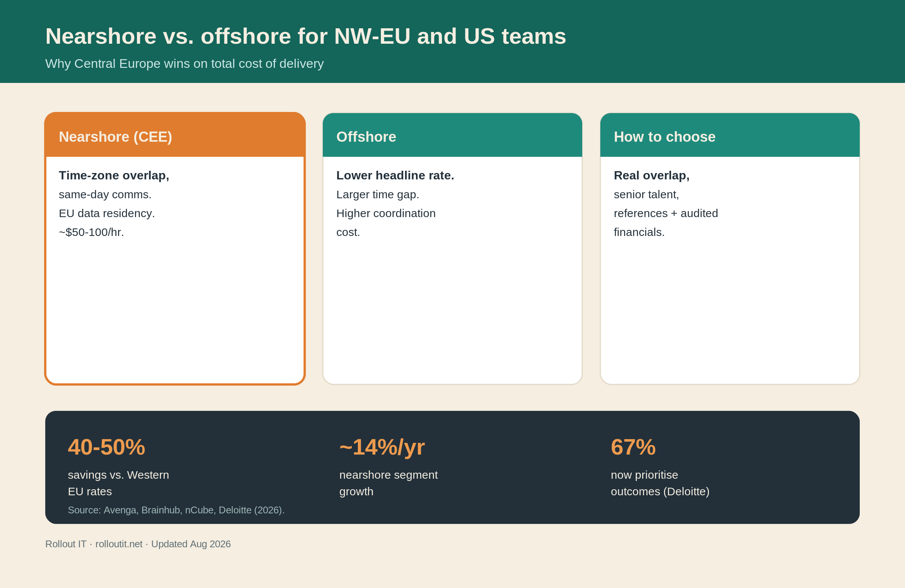Screen dimensions: 905x588
Task: Click the line 'references + audited'
Action: [x=666, y=213]
